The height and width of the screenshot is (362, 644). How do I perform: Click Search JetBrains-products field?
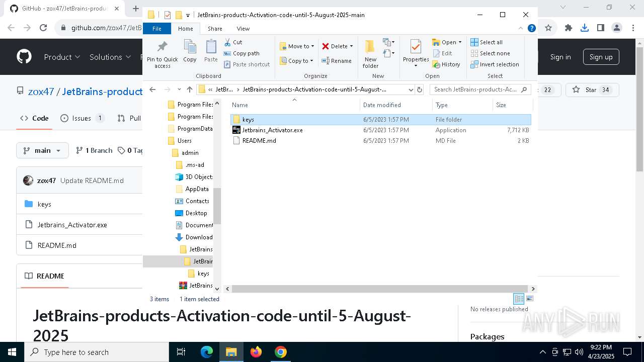[480, 89]
